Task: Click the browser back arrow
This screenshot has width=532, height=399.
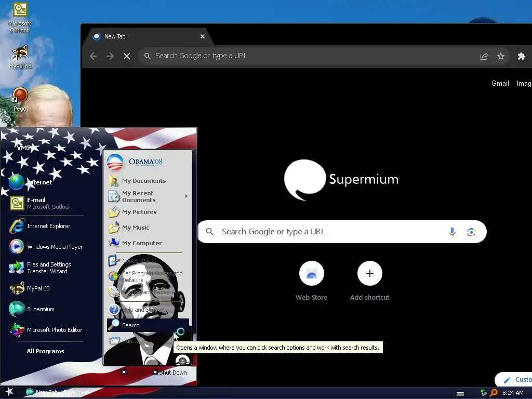Action: 94,56
